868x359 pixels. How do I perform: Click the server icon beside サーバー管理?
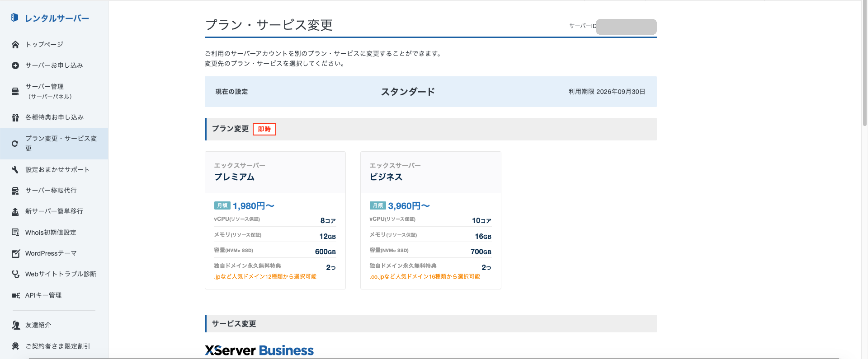[x=15, y=91]
